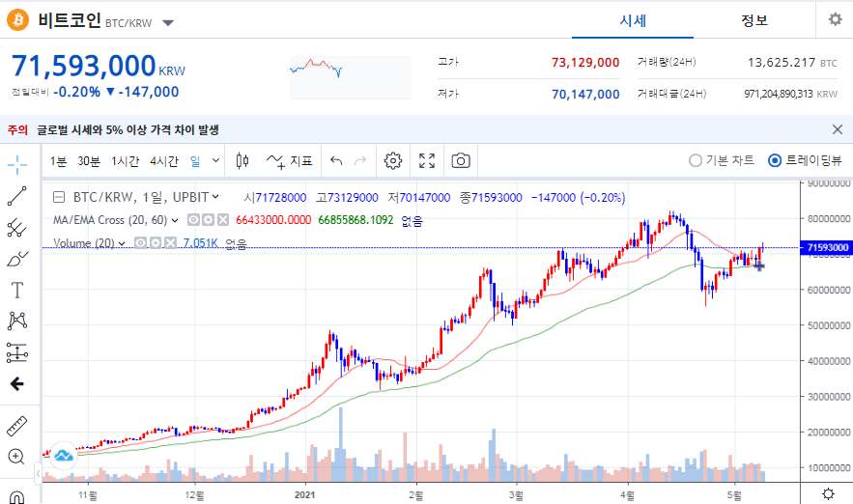Open MA/EMA Cross indicator settings
The width and height of the screenshot is (853, 504).
point(209,219)
